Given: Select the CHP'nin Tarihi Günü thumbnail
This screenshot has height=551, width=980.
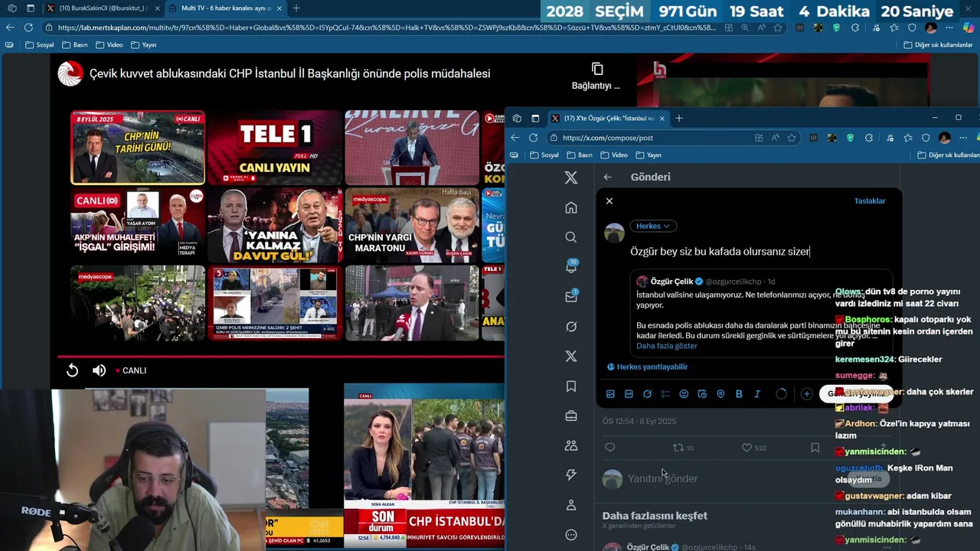Looking at the screenshot, I should pos(138,148).
